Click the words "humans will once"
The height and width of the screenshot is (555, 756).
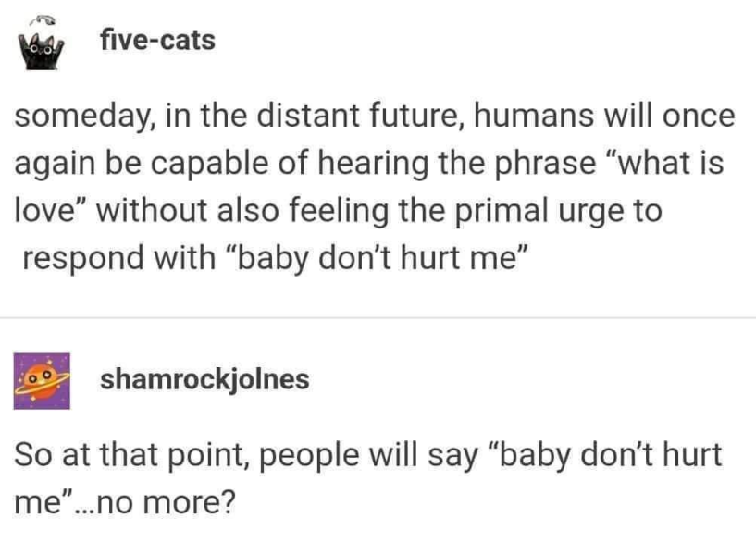(604, 116)
